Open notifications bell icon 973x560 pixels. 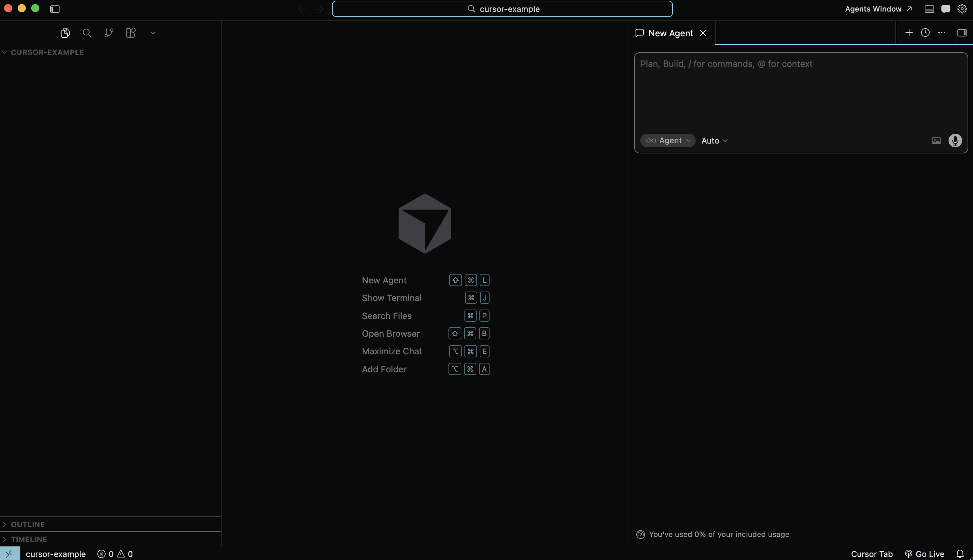click(960, 554)
